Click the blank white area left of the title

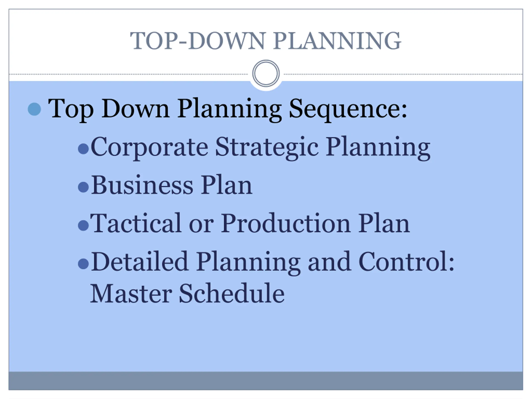tap(67, 41)
